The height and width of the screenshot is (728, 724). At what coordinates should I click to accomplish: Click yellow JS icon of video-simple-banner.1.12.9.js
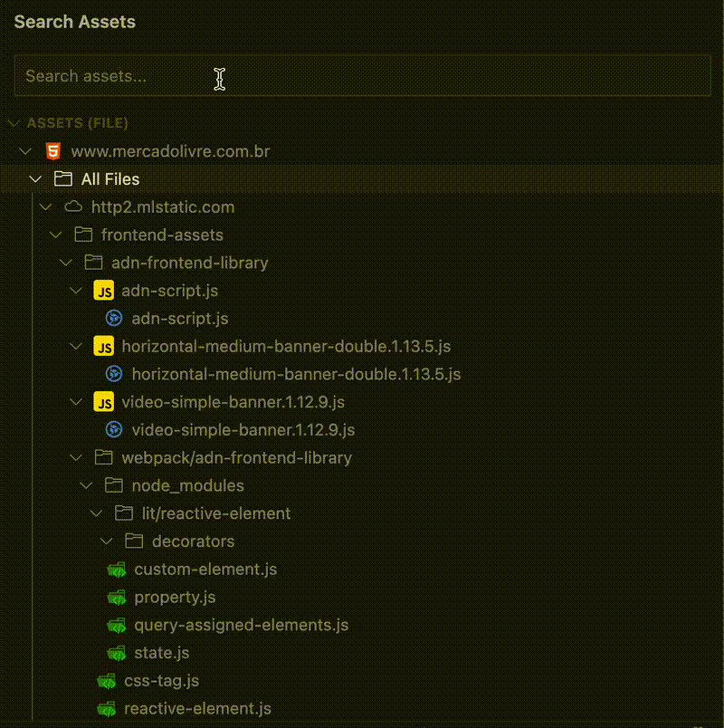[x=104, y=402]
